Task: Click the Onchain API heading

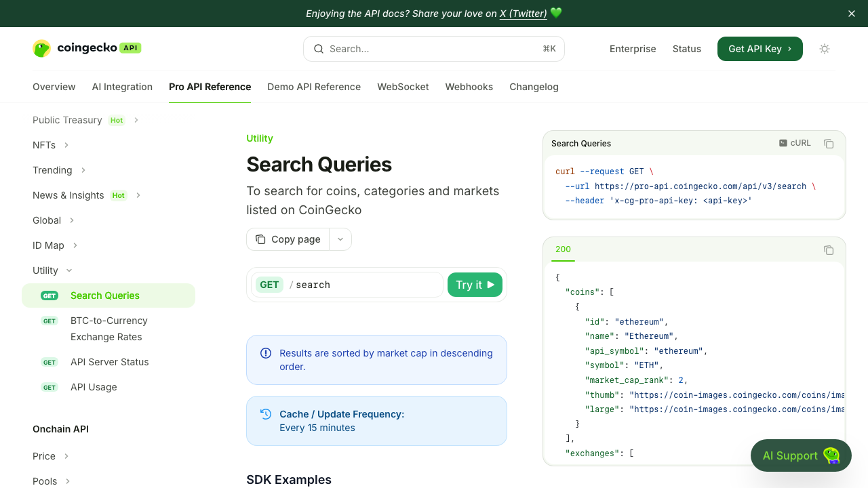Action: (x=60, y=429)
